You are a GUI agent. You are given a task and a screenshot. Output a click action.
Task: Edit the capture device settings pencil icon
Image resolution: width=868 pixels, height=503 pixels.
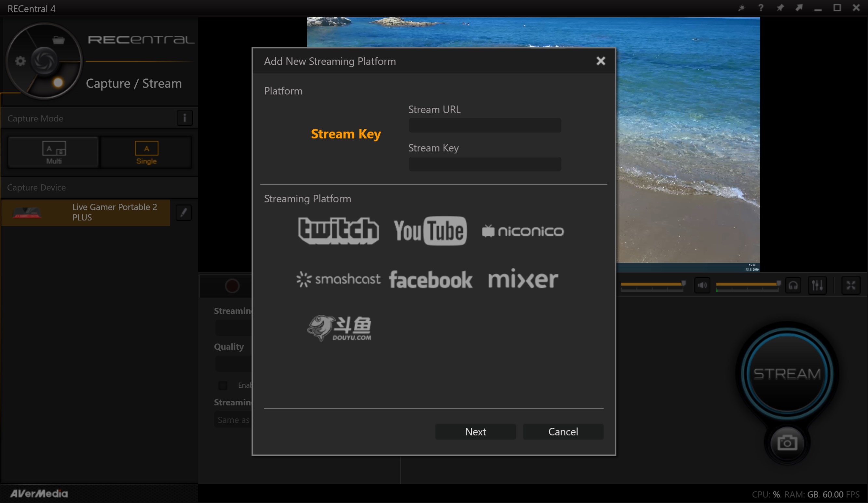click(x=183, y=212)
